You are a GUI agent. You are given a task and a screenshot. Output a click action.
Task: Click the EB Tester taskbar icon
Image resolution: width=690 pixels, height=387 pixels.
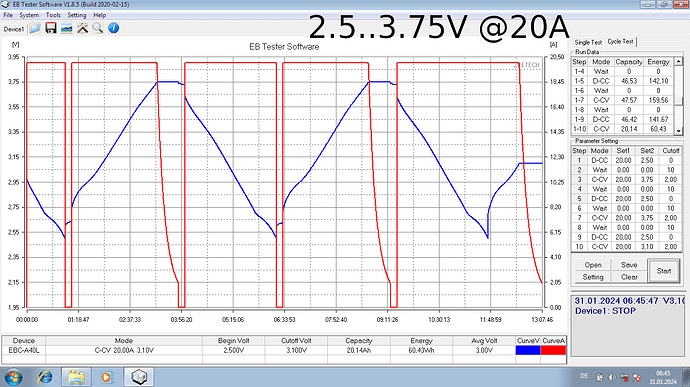tap(139, 377)
